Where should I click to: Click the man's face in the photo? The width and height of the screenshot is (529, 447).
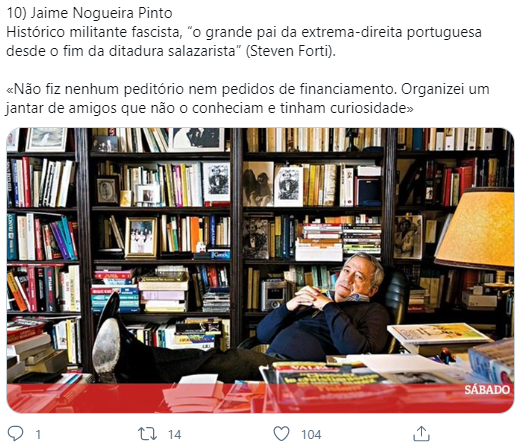point(358,276)
